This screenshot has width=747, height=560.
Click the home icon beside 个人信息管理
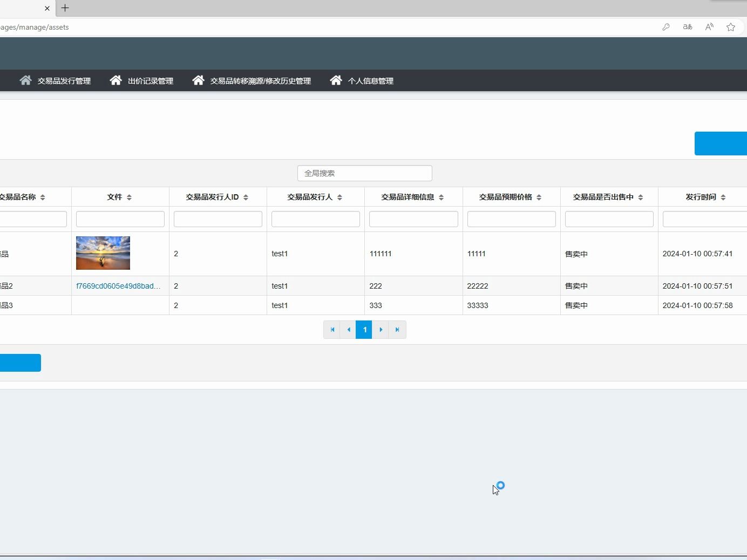tap(337, 80)
